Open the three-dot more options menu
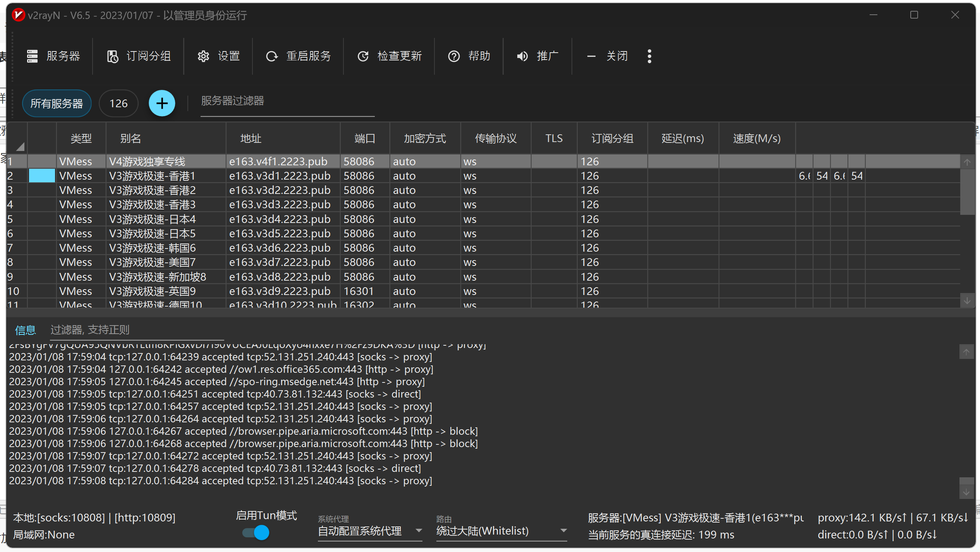 pyautogui.click(x=649, y=56)
